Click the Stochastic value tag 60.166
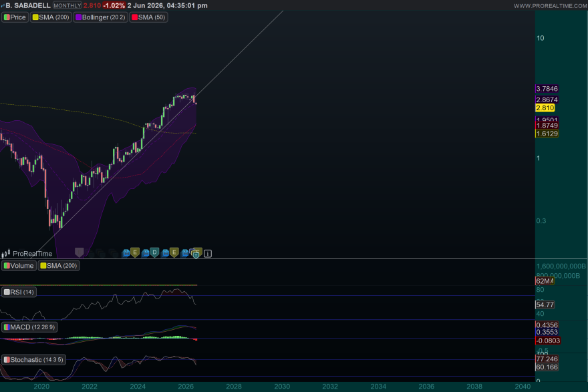Viewport: 588px width, 392px height. click(x=547, y=367)
